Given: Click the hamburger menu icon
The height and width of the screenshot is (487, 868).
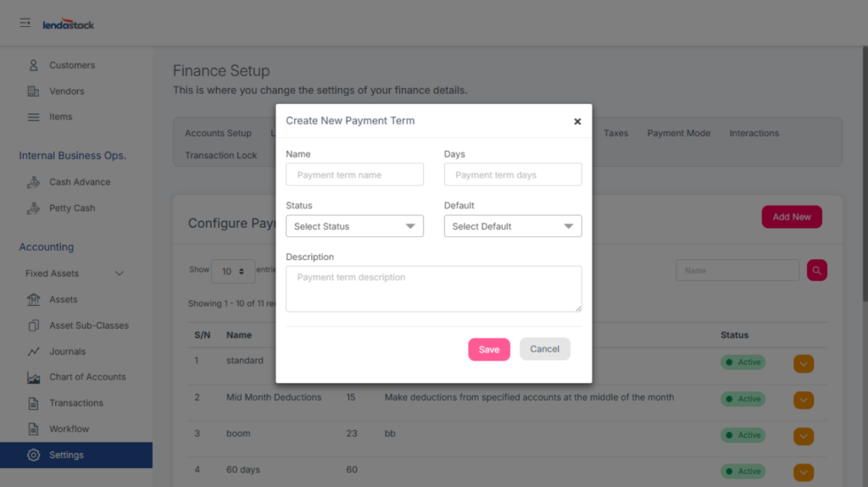Looking at the screenshot, I should [x=25, y=23].
